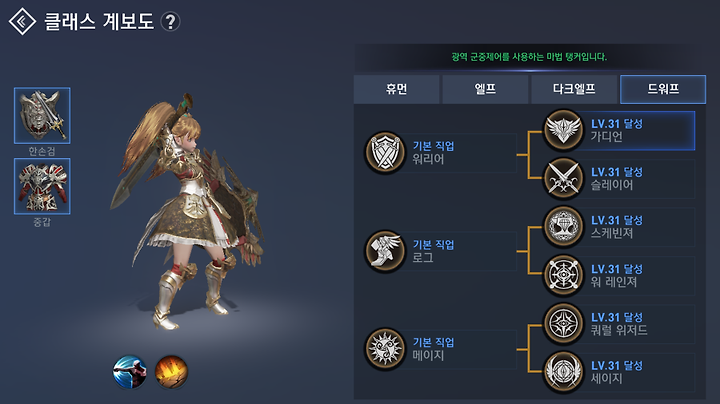Click the LV.31 달성 슬레이어 entry

pyautogui.click(x=619, y=179)
